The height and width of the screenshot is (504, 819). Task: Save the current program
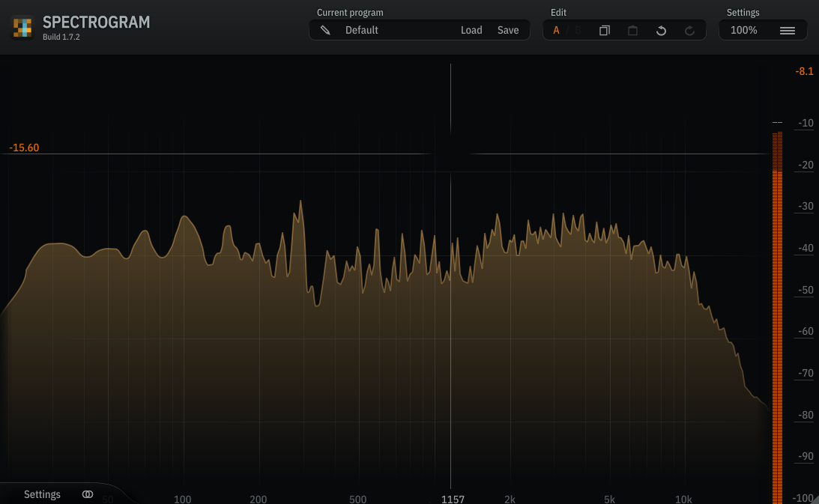tap(508, 31)
